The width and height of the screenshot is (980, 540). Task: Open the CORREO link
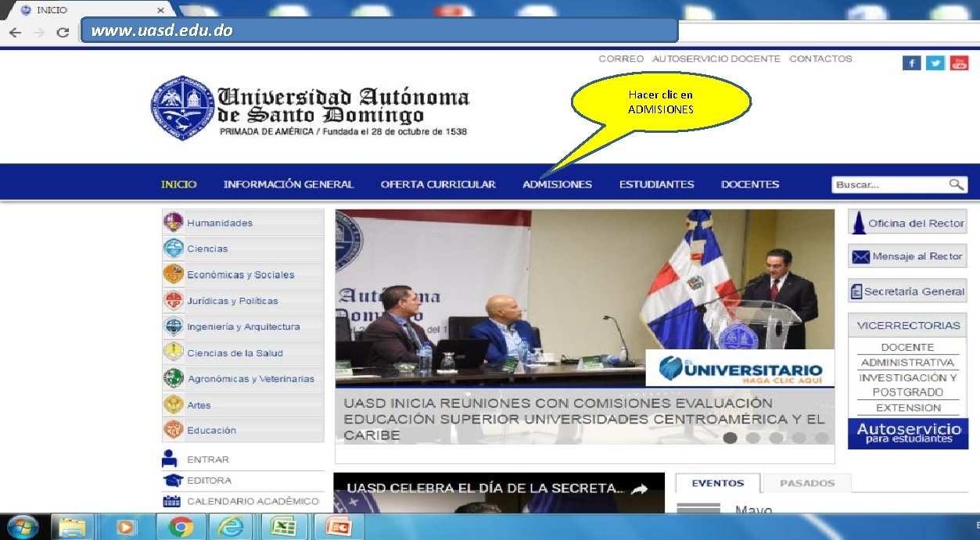pos(621,59)
